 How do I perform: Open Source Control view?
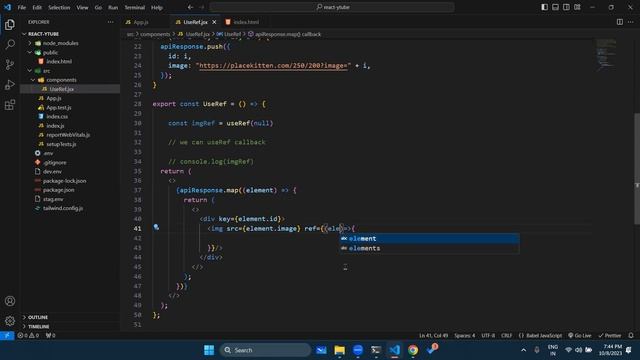click(10, 64)
